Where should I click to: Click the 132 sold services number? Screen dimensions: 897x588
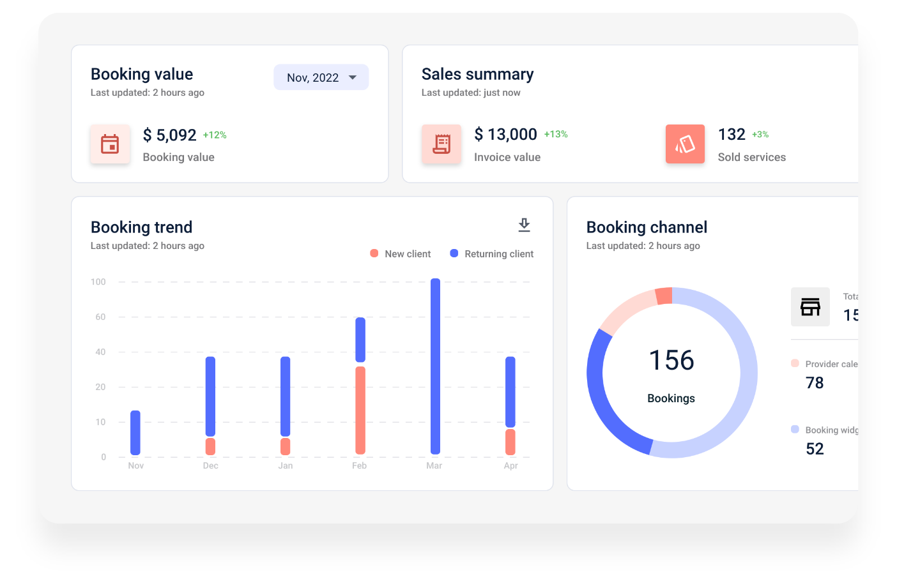click(732, 135)
